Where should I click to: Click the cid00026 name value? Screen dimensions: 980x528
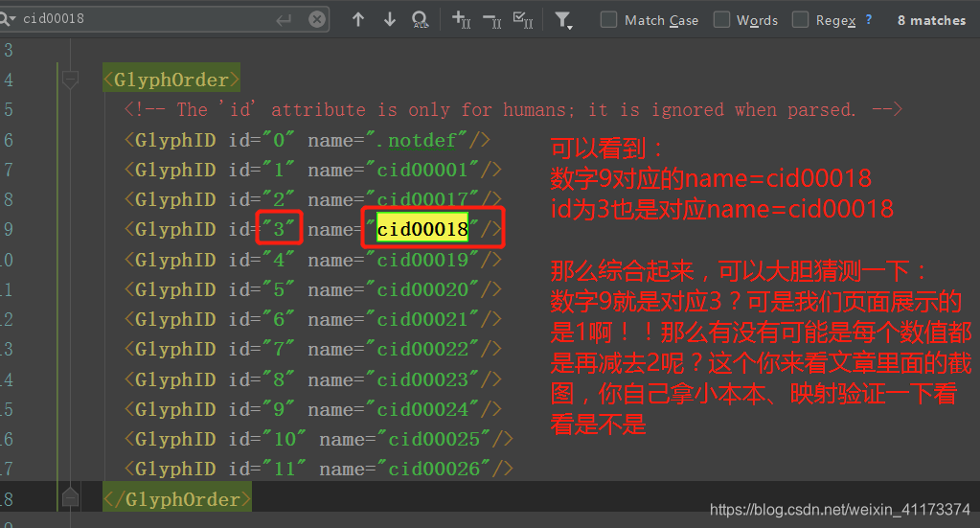click(x=434, y=469)
